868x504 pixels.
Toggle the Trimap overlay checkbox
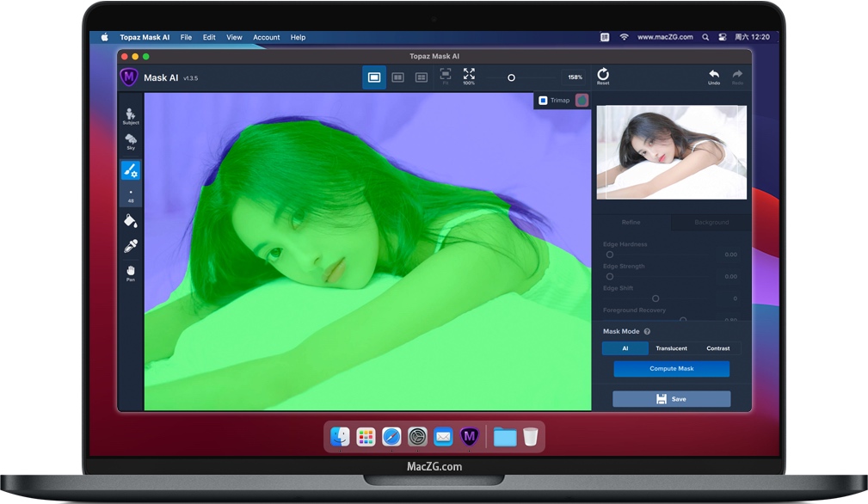(x=543, y=100)
